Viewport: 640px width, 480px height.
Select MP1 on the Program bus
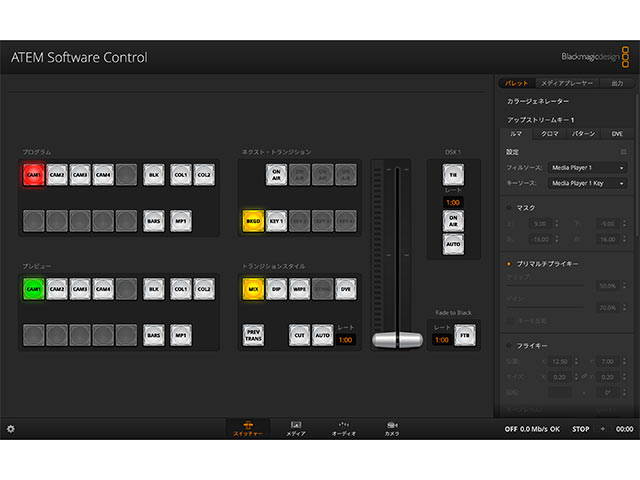[181, 221]
